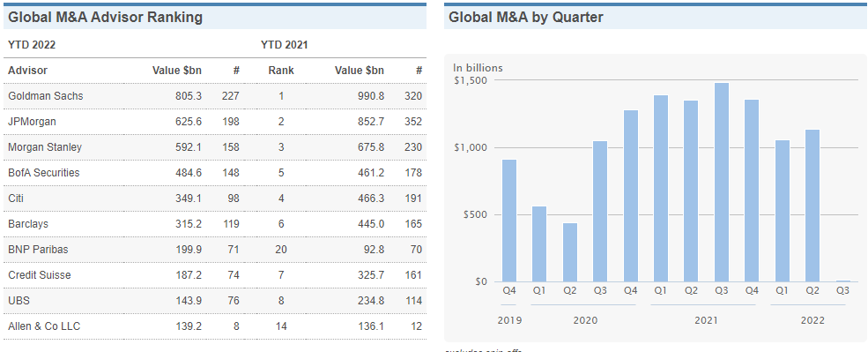Click the Goldman Sachs advisor name

pos(46,96)
